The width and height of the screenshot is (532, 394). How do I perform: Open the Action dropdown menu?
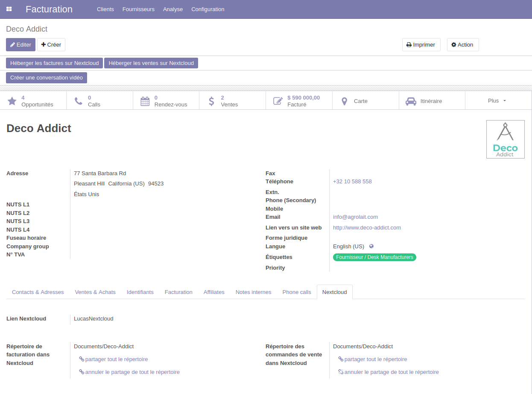(463, 45)
